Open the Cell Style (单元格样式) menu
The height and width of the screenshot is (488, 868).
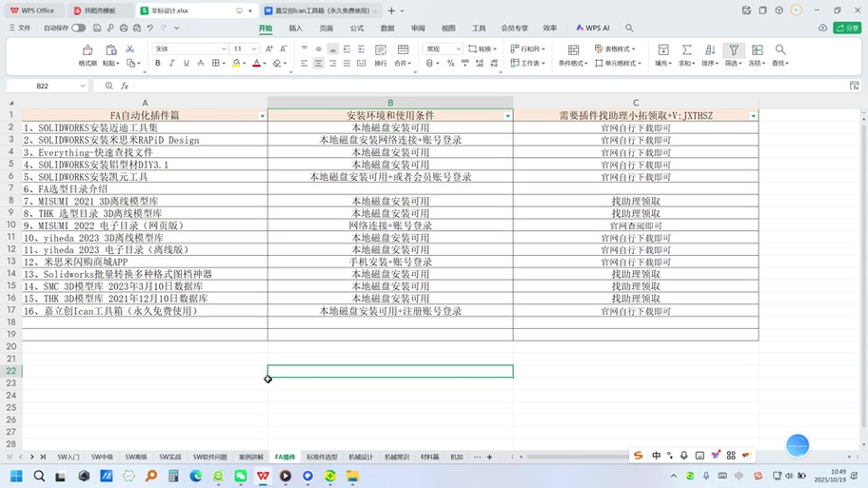coord(618,63)
